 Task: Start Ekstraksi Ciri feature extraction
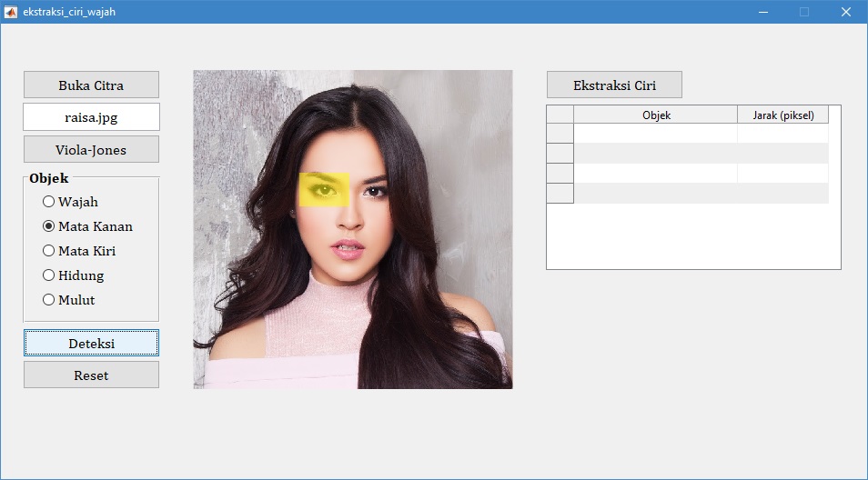point(614,85)
